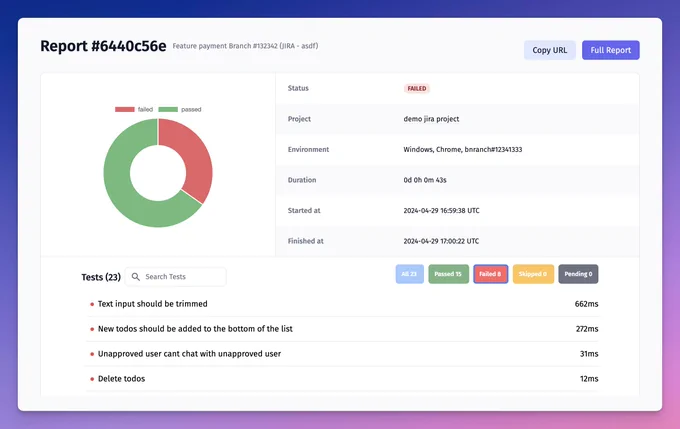680x429 pixels.
Task: Click the 272ms duration value
Action: pyautogui.click(x=587, y=329)
